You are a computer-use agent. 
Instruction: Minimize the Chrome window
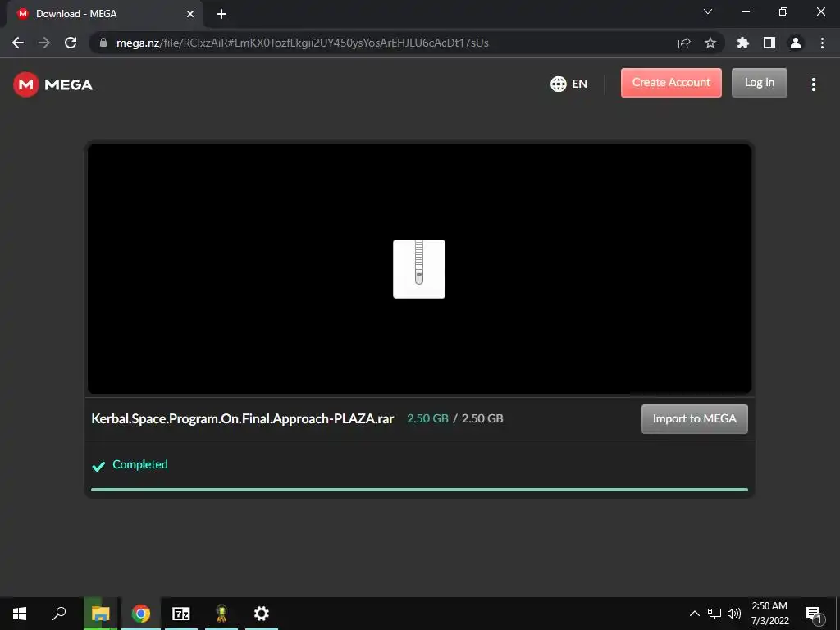(x=746, y=11)
